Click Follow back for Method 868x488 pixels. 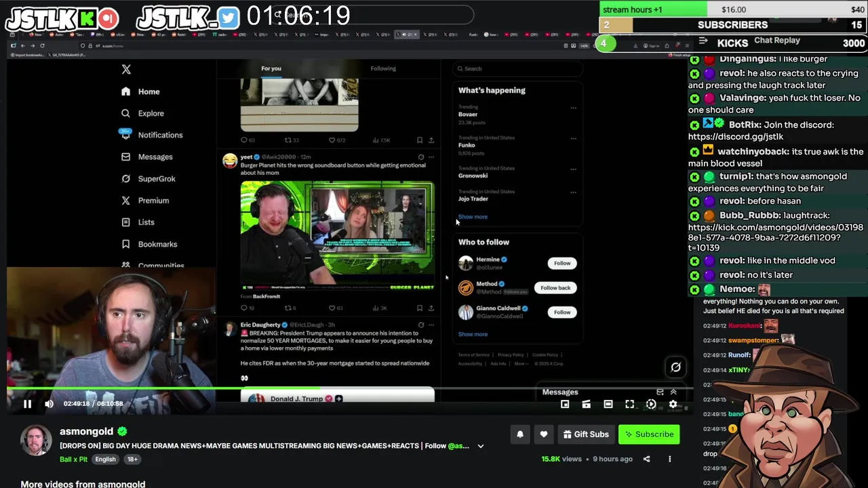pyautogui.click(x=555, y=287)
